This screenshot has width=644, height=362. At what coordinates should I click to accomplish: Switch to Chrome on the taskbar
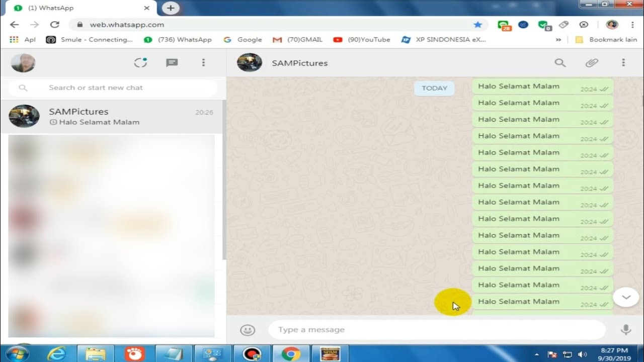pos(291,354)
